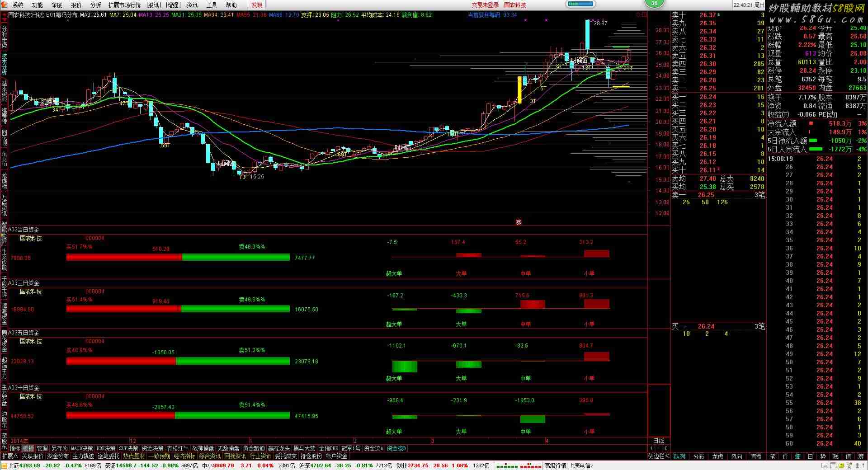Viewport: 868px width, 470px height.
Task: Select the 战神操盘 template
Action: tap(203, 449)
